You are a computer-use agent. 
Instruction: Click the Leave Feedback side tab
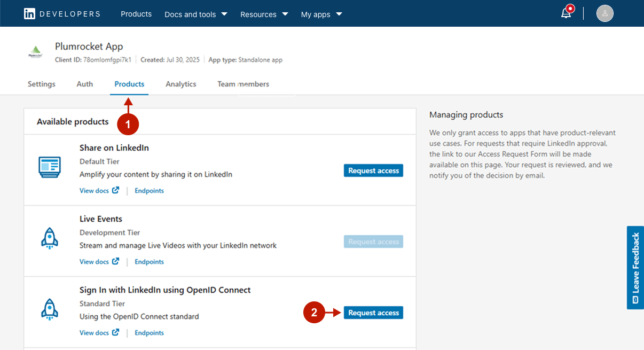coord(635,267)
